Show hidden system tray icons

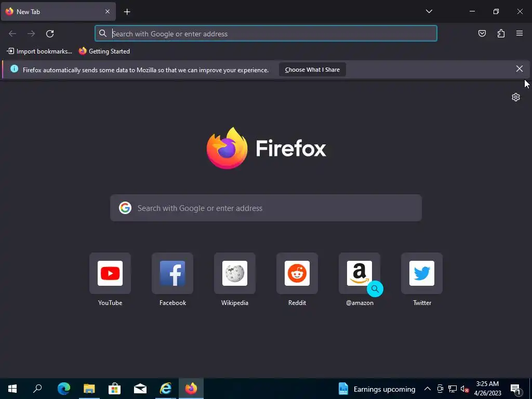point(428,389)
